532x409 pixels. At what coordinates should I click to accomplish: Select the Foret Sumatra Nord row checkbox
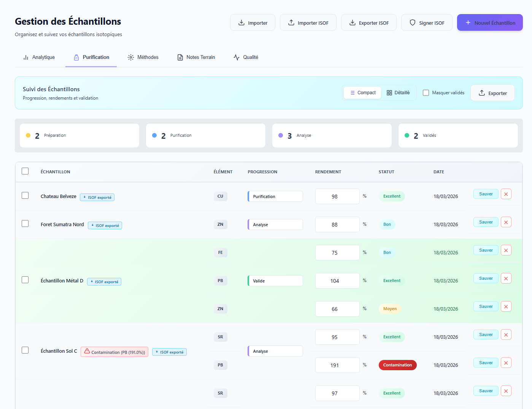tap(25, 224)
